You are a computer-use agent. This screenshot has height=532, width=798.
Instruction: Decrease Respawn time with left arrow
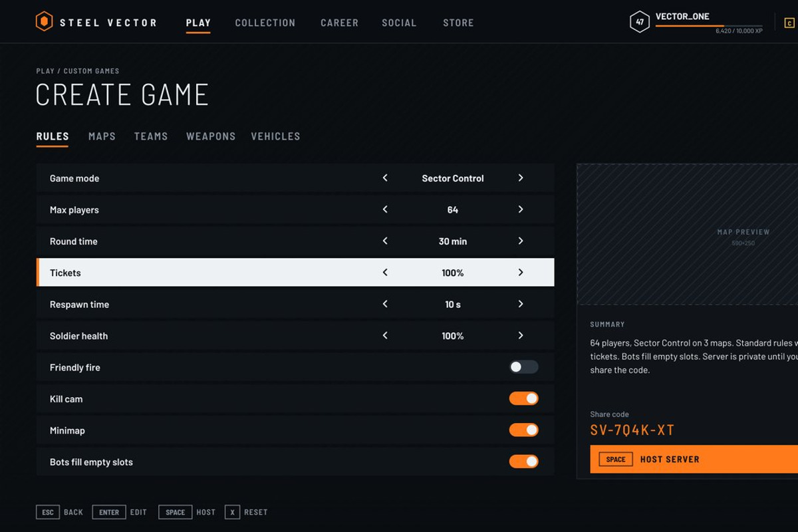pos(385,304)
